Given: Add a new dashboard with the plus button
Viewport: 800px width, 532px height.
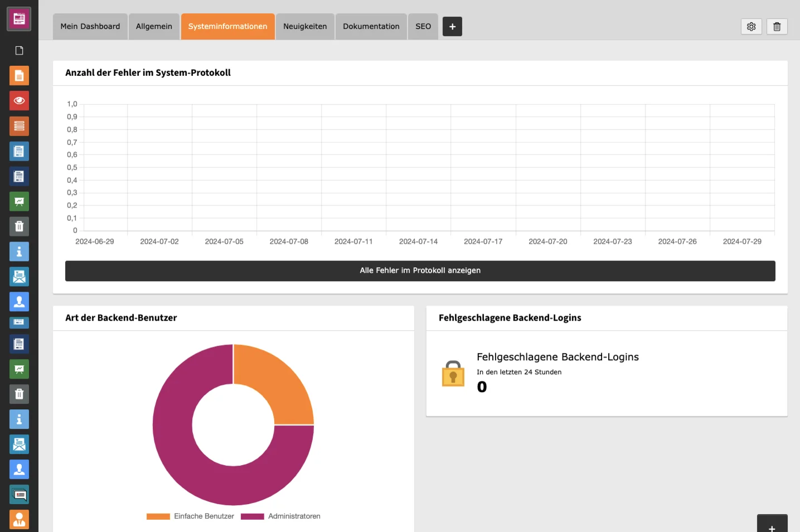Looking at the screenshot, I should click(452, 26).
